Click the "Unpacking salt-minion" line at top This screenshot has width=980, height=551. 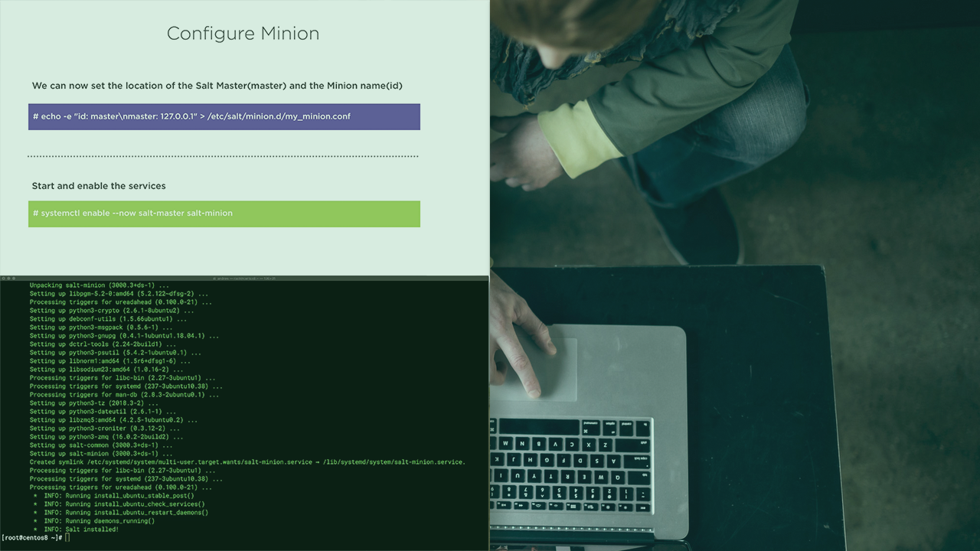coord(100,285)
